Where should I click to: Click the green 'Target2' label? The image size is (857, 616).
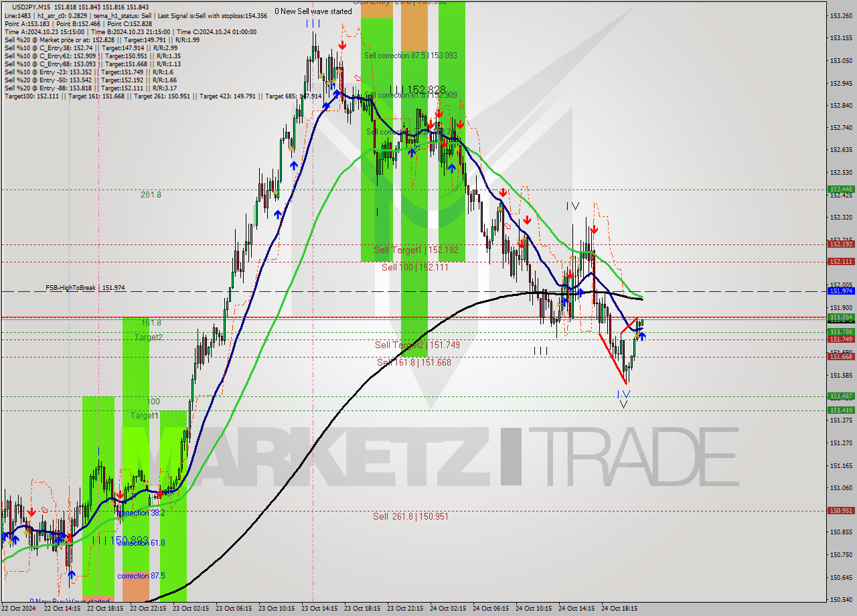(148, 337)
